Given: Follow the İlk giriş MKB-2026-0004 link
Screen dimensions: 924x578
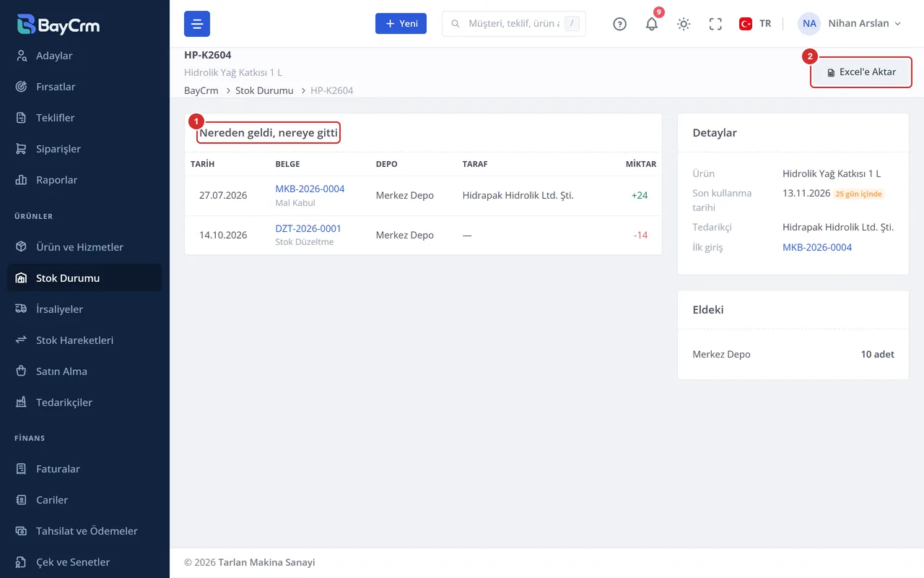Looking at the screenshot, I should (817, 247).
